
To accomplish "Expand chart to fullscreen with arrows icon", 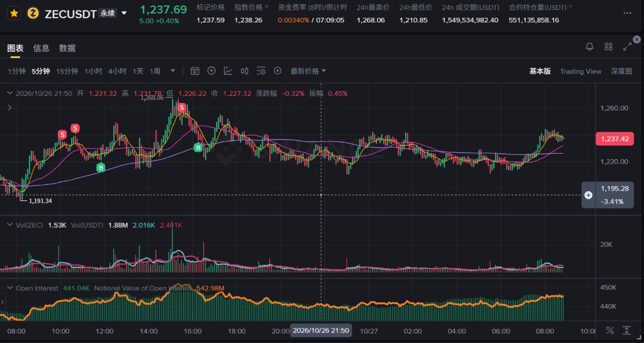I will (627, 47).
